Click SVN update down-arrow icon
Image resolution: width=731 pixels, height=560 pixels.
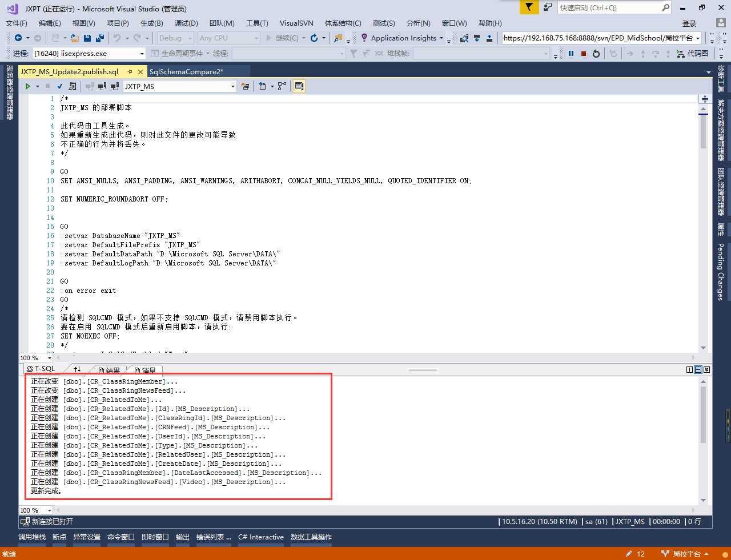pos(477,38)
